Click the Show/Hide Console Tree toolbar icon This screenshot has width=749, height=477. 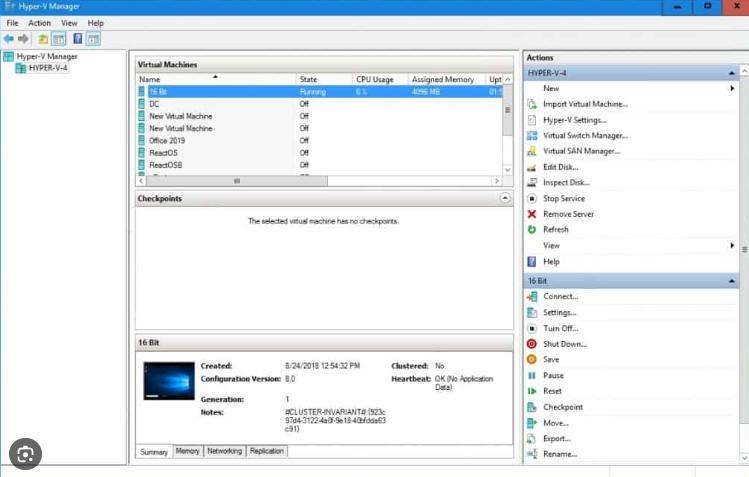click(x=59, y=39)
